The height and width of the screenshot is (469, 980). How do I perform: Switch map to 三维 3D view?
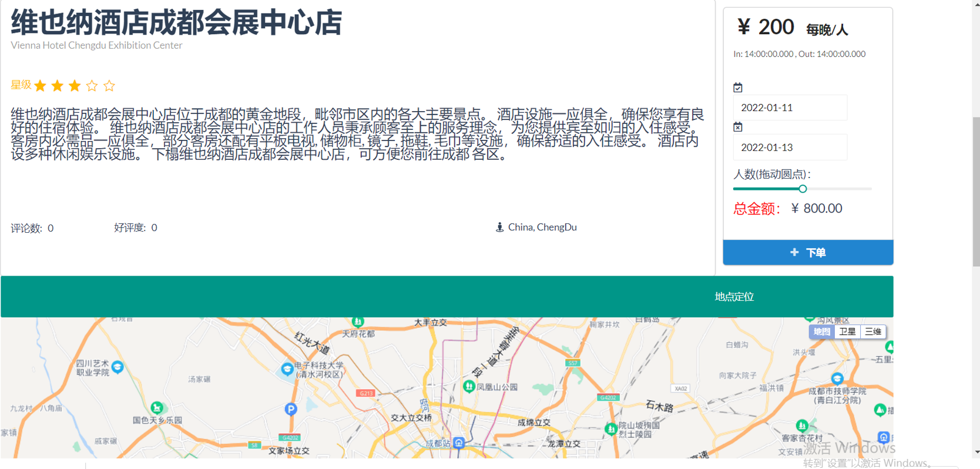coord(873,331)
